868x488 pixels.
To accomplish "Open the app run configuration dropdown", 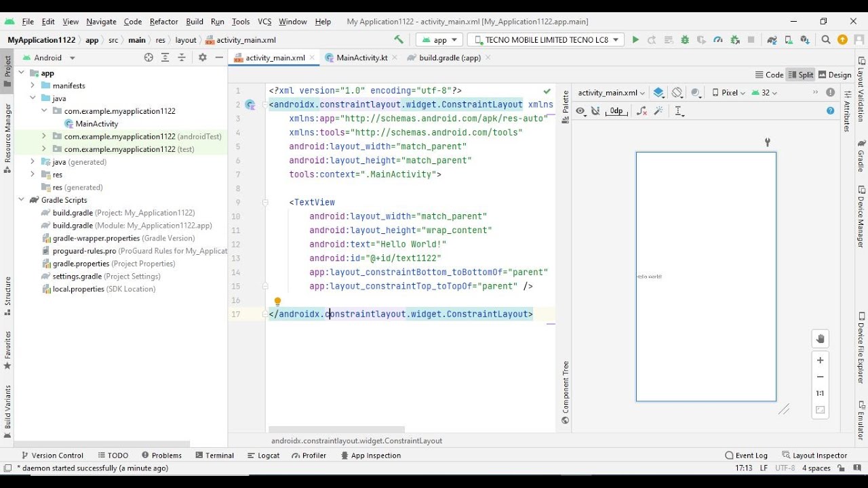I will click(439, 40).
